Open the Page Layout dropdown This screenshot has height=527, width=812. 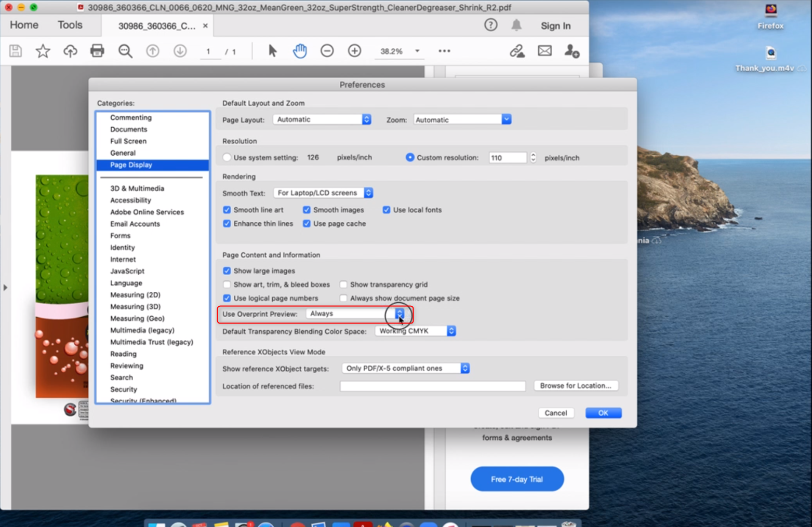tap(366, 119)
